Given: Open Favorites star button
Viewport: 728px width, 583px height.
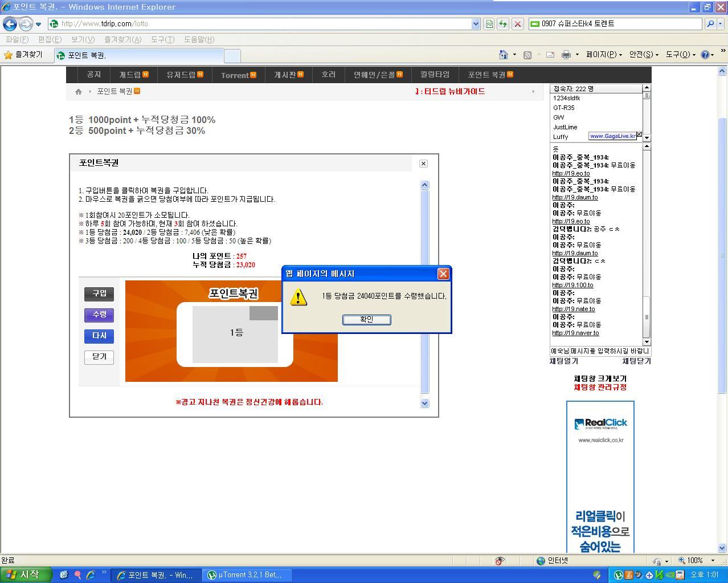Looking at the screenshot, I should click(x=23, y=55).
